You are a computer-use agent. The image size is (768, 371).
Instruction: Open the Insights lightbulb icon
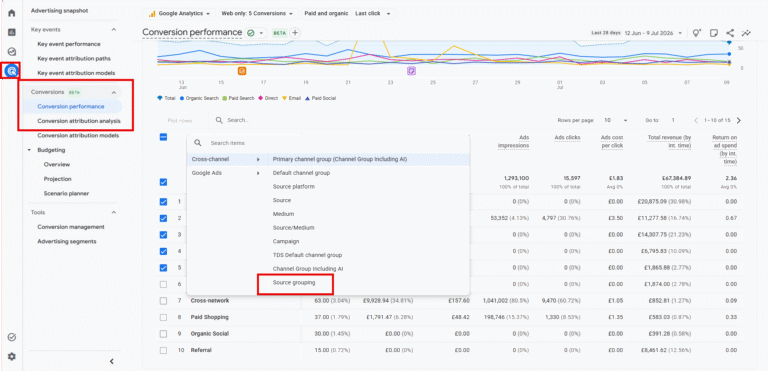[696, 33]
